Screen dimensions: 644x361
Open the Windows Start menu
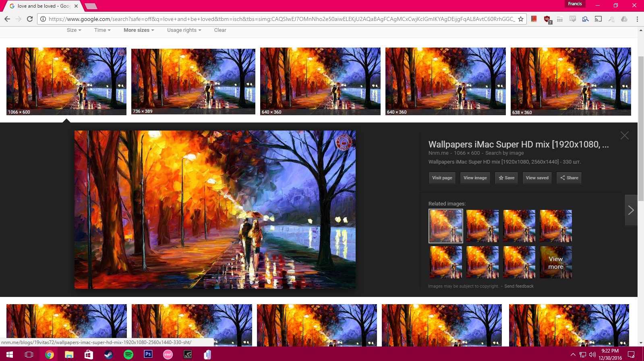(x=10, y=355)
